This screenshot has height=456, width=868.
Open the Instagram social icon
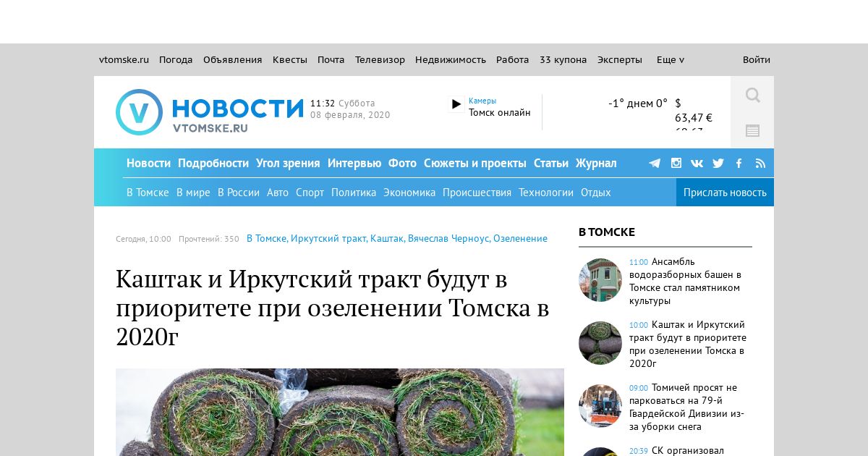(676, 163)
